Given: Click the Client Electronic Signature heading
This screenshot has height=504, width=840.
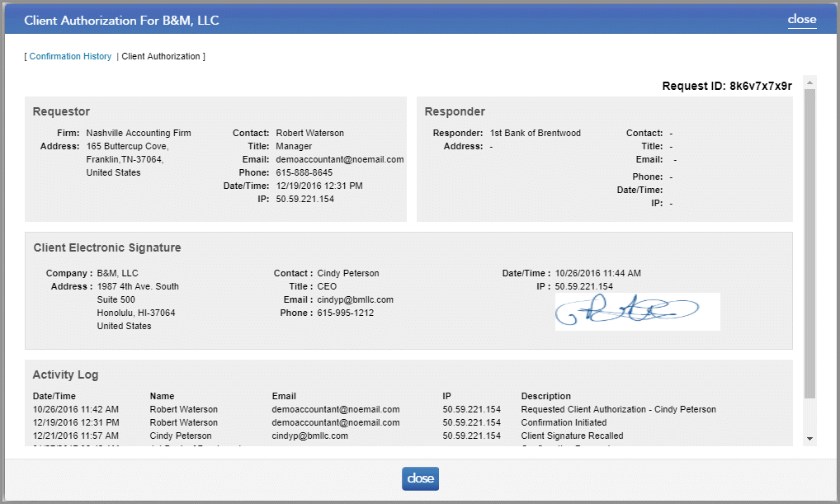Looking at the screenshot, I should pyautogui.click(x=106, y=247).
